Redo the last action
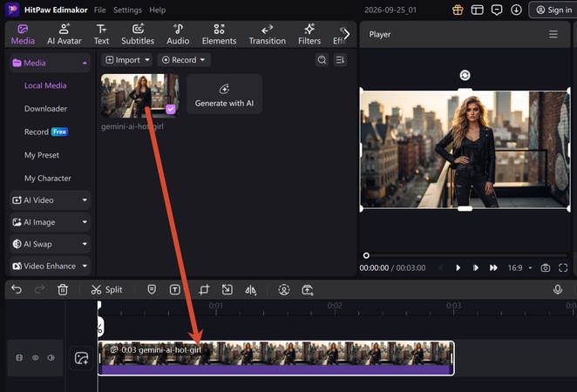The height and width of the screenshot is (392, 577). point(39,289)
